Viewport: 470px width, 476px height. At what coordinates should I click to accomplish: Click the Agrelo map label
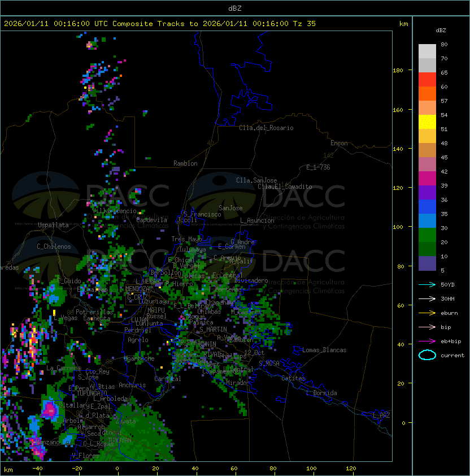click(138, 340)
